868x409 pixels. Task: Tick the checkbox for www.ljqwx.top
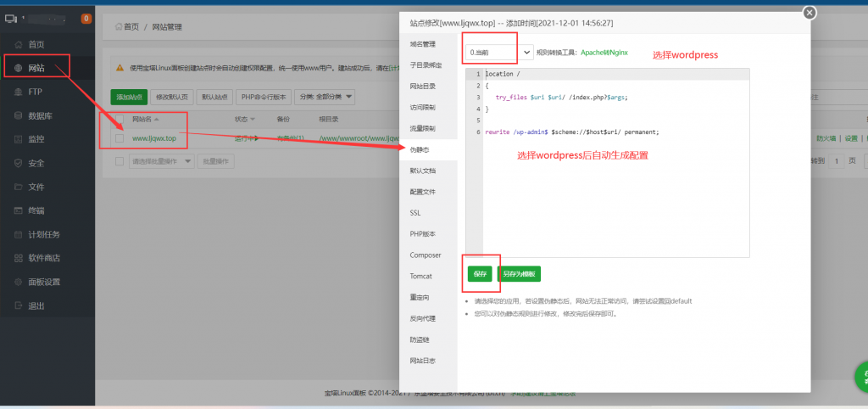click(120, 138)
